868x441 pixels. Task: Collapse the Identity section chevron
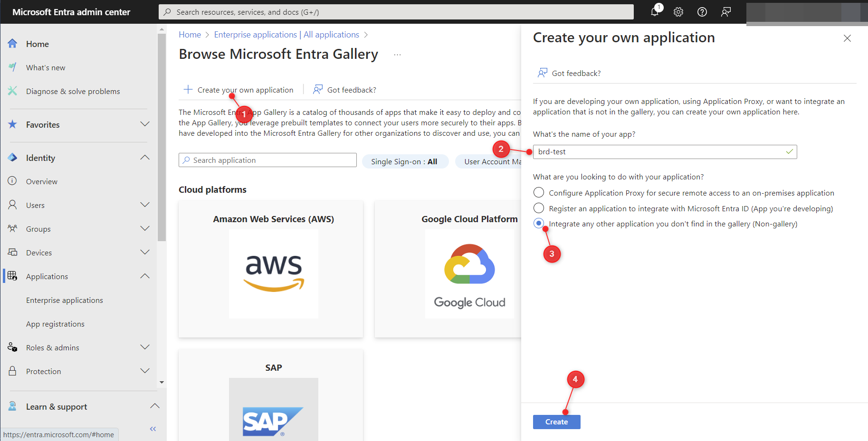145,157
